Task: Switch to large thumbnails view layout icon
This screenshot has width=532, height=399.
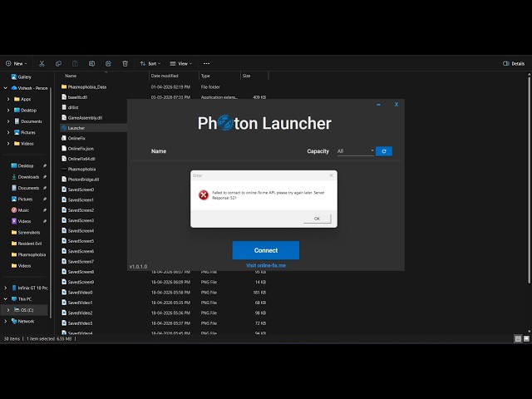Action: 526,338
